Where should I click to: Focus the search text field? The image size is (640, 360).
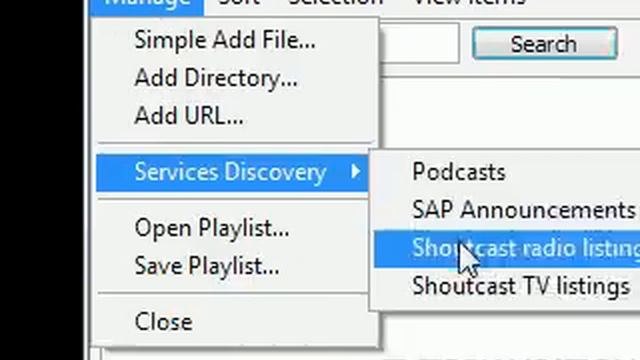click(x=420, y=43)
